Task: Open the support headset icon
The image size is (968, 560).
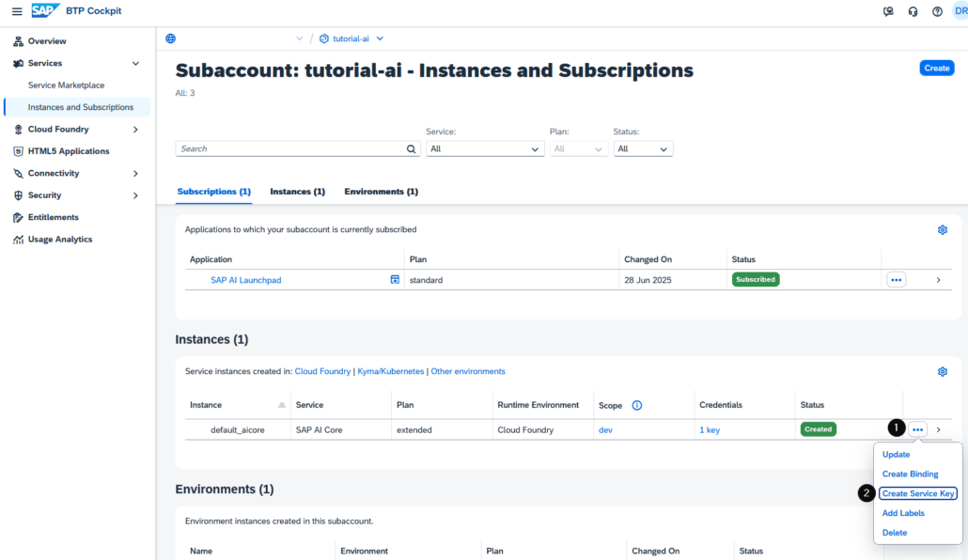Action: tap(913, 11)
